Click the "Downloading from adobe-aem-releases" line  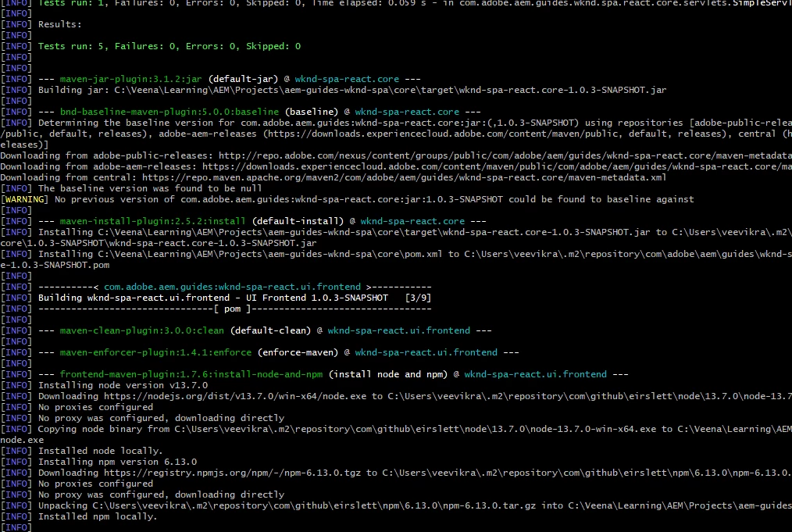click(395, 166)
